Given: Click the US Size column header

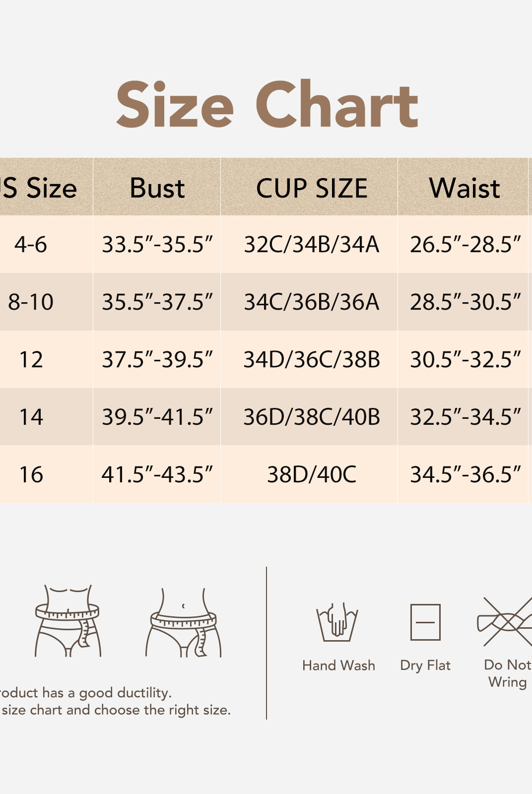Looking at the screenshot, I should (x=40, y=188).
